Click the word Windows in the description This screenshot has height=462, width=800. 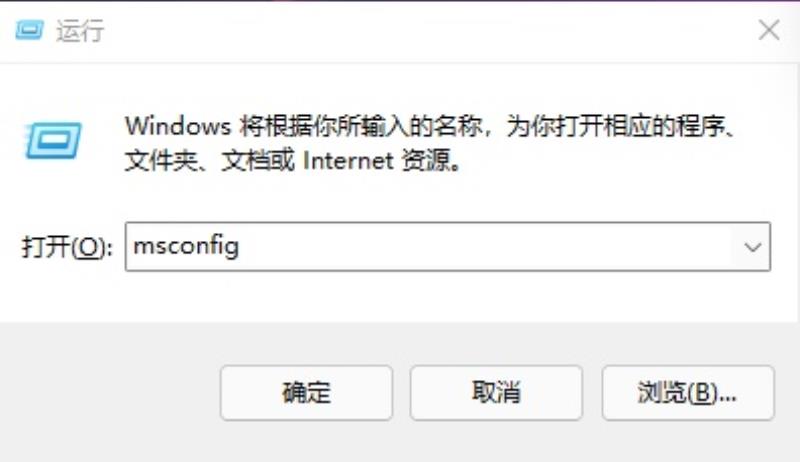click(178, 126)
